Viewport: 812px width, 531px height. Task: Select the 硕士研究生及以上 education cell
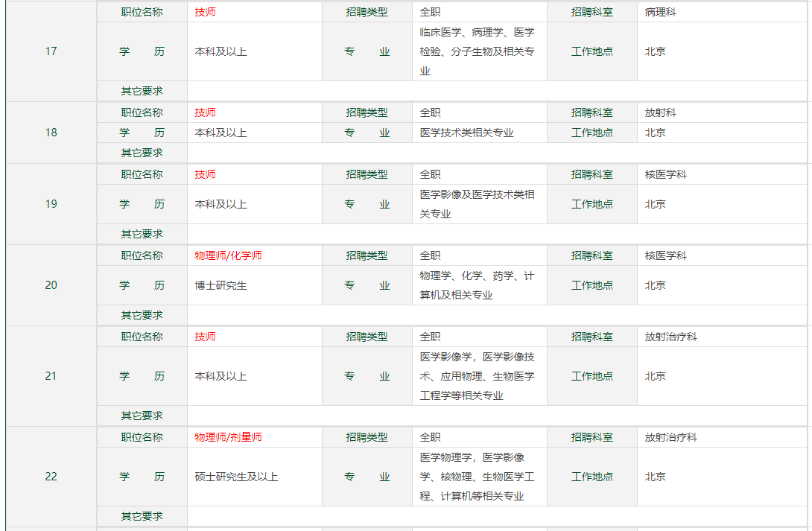point(236,477)
